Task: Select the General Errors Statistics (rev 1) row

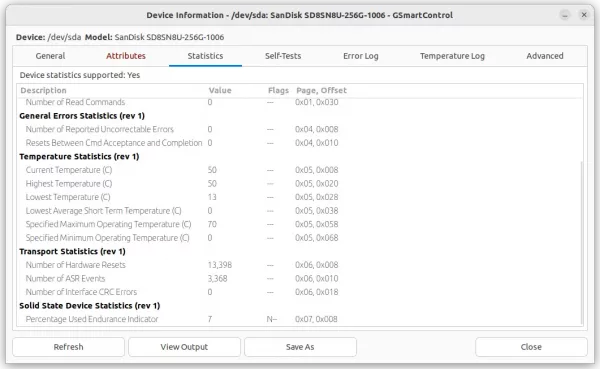Action: point(299,116)
